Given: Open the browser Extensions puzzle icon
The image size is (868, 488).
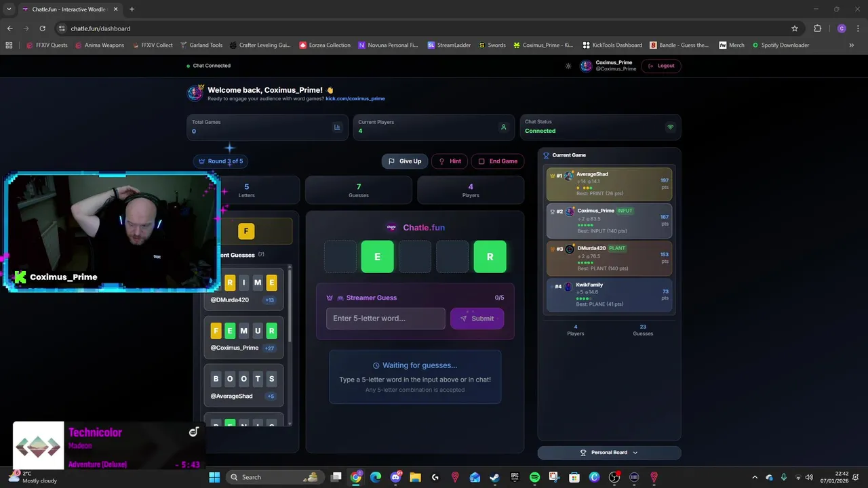Looking at the screenshot, I should coord(817,28).
